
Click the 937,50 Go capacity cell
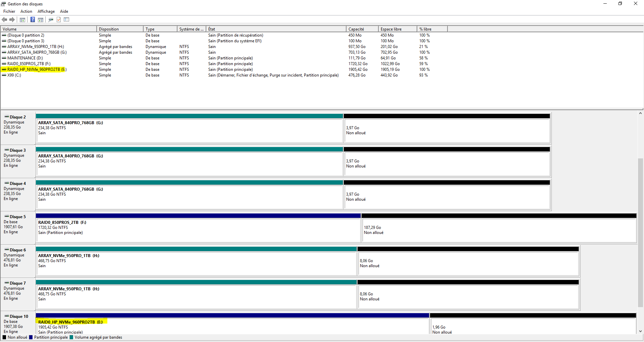(357, 47)
